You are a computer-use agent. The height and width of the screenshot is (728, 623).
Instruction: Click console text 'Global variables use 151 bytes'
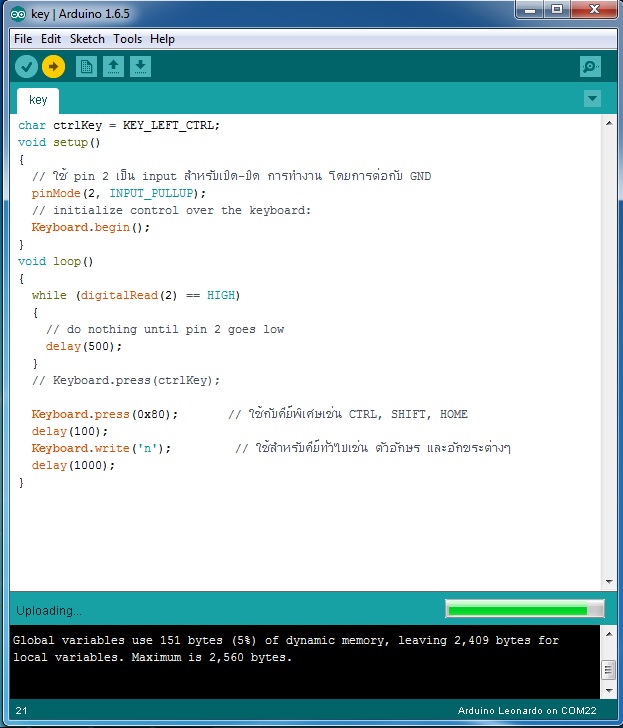coord(120,640)
